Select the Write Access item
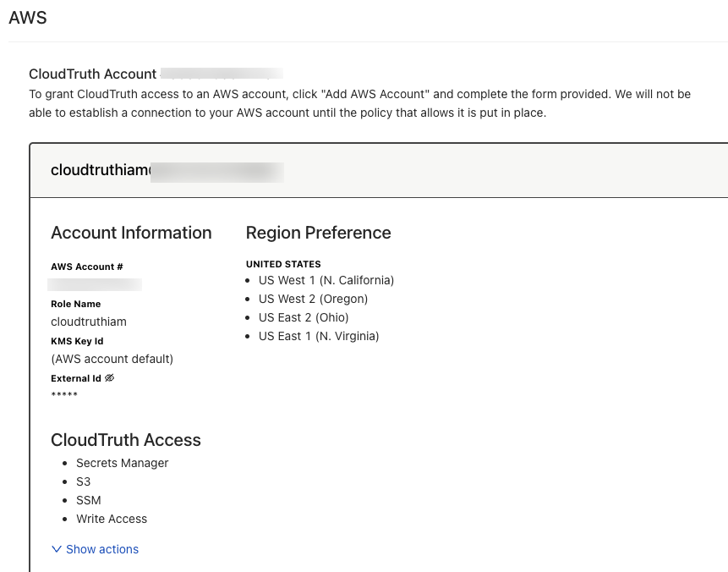Viewport: 728px width, 572px height. point(112,519)
